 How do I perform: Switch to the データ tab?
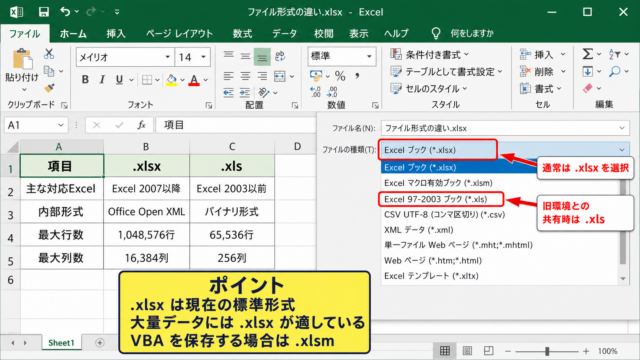(x=284, y=33)
